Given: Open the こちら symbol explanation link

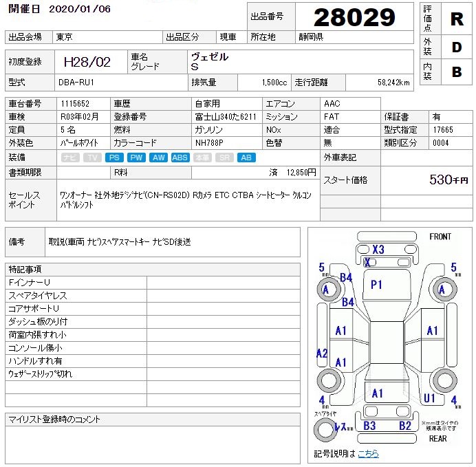Looking at the screenshot, I should click(x=367, y=454).
